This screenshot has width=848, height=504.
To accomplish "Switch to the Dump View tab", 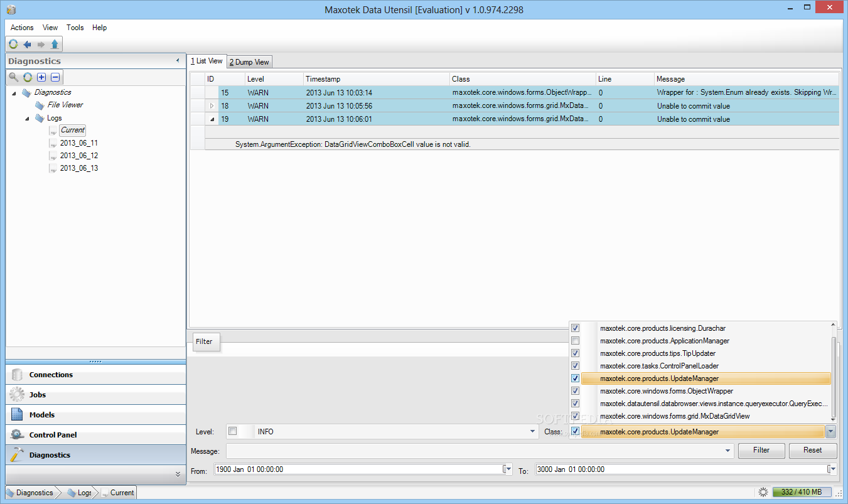I will [249, 62].
